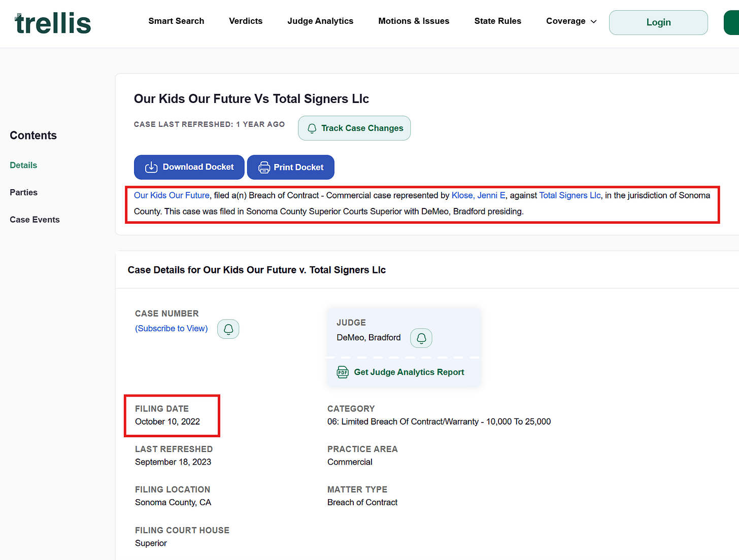Click the Contents sidebar heading
This screenshot has height=560, width=739.
pyautogui.click(x=33, y=135)
